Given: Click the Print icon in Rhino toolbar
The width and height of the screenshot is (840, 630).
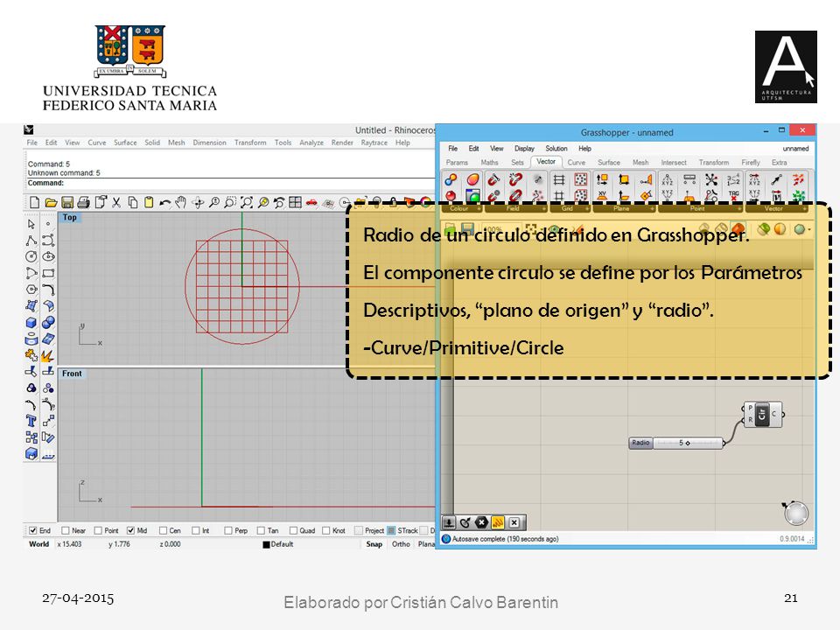Looking at the screenshot, I should [x=83, y=202].
